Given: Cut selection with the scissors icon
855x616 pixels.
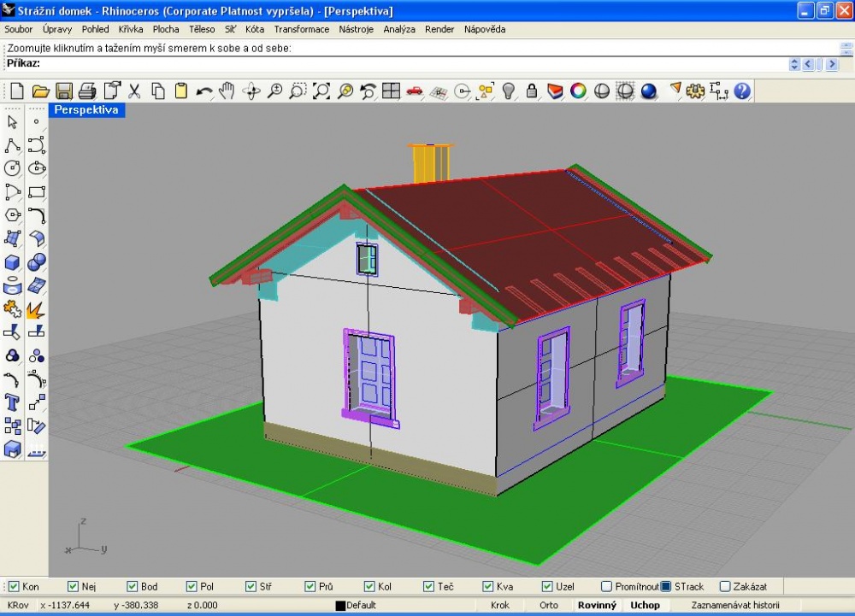Looking at the screenshot, I should [x=134, y=91].
